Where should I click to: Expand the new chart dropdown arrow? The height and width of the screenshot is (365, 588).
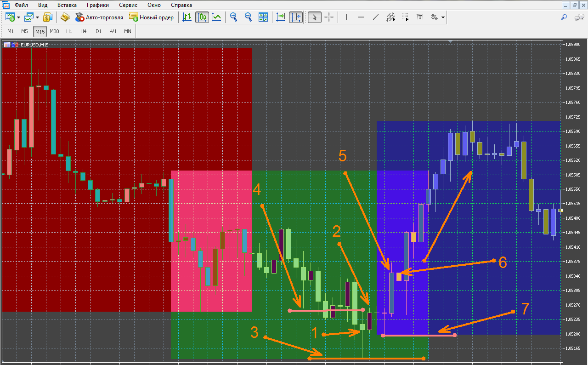(x=18, y=17)
